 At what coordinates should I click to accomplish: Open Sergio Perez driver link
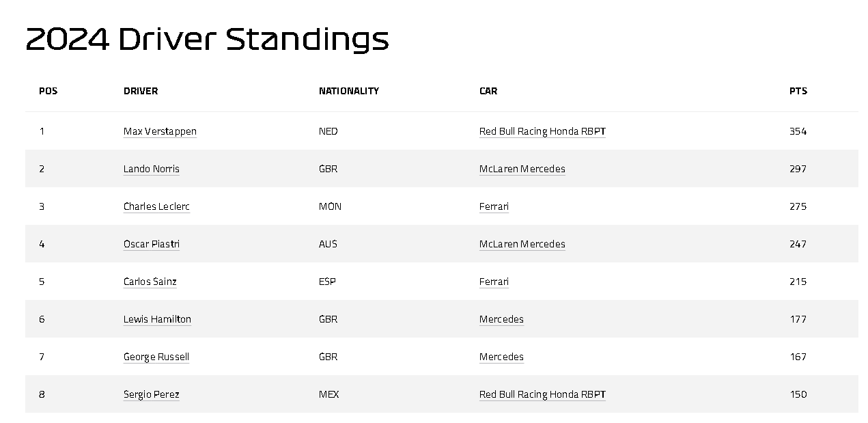pos(152,394)
